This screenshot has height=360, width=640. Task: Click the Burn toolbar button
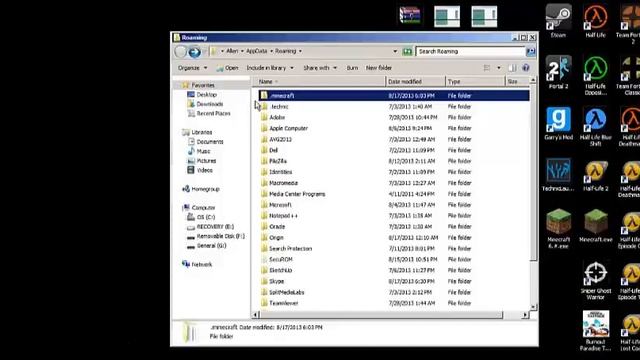(352, 68)
